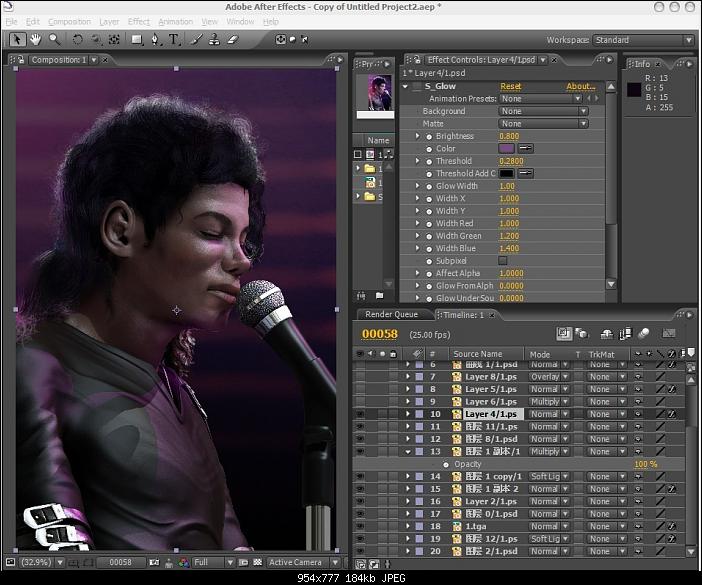Click the Brightness value 0.800
The height and width of the screenshot is (585, 702).
pyautogui.click(x=509, y=136)
